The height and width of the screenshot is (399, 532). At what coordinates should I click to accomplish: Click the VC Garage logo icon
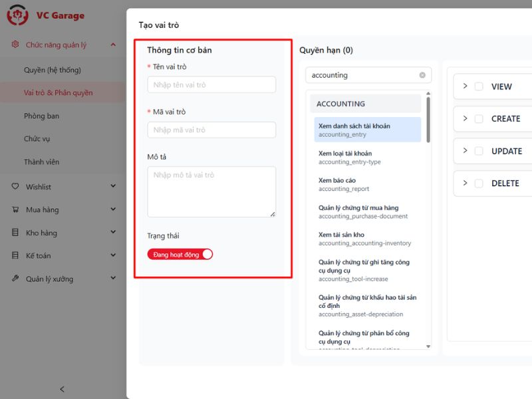(18, 14)
